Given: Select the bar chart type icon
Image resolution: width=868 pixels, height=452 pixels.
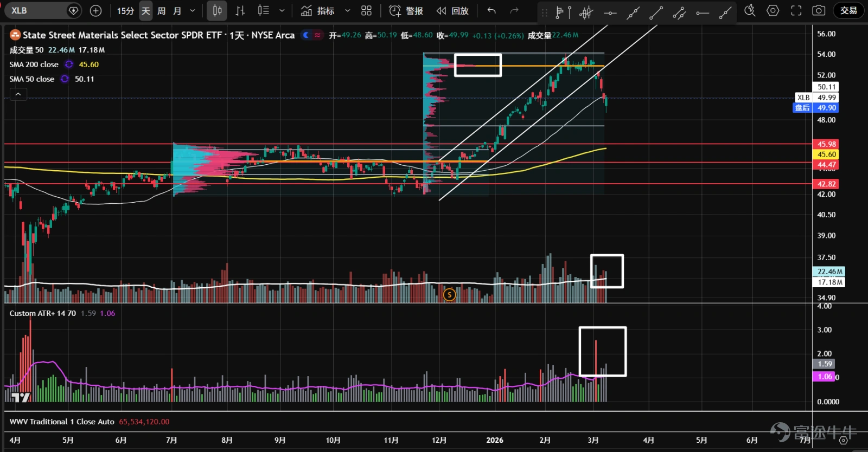Looking at the screenshot, I should (240, 10).
